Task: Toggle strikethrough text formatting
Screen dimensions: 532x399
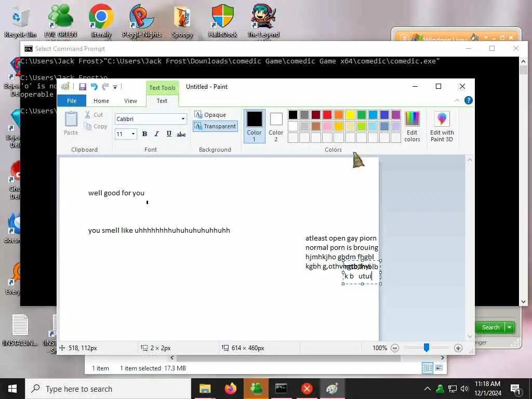Action: click(181, 134)
